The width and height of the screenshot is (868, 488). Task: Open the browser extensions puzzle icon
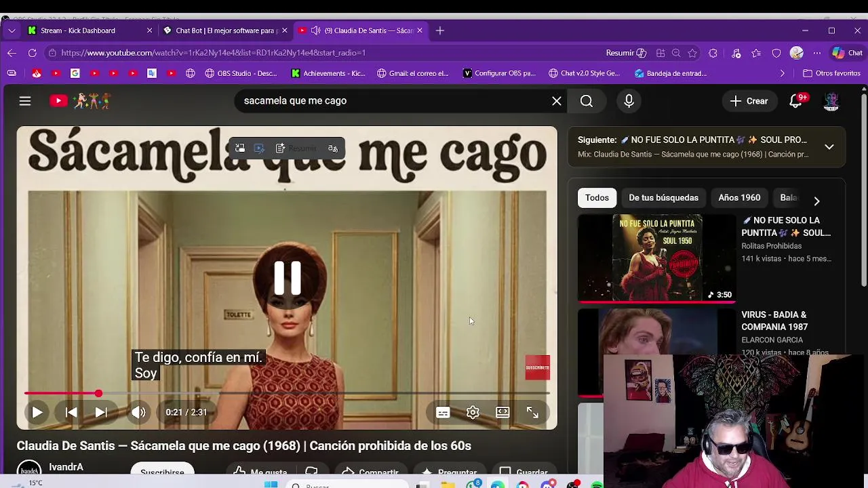tap(713, 53)
